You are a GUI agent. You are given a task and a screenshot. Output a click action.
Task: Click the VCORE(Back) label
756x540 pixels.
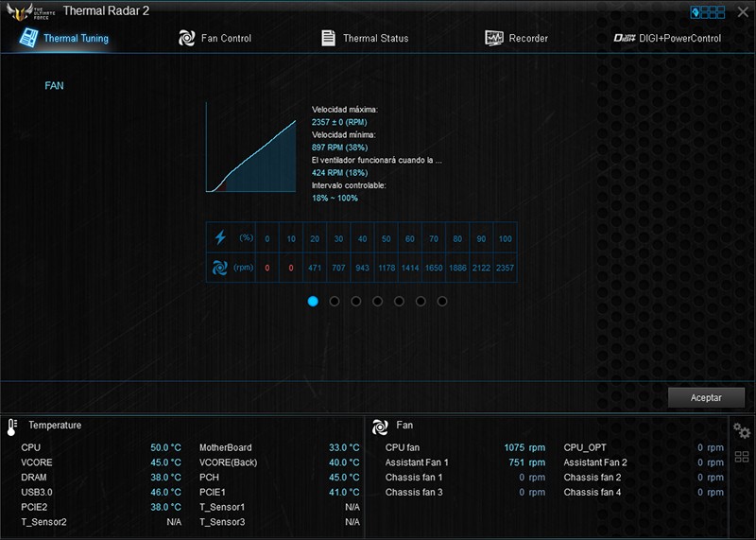(228, 462)
